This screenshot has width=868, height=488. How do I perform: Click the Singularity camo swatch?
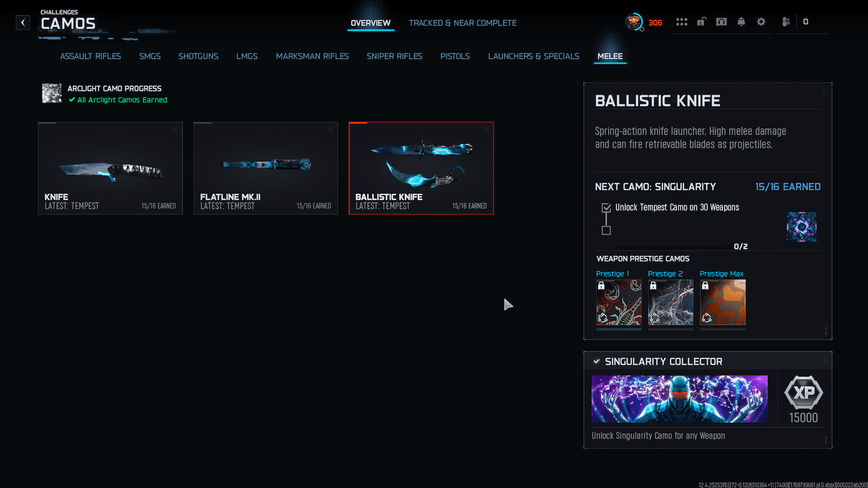pyautogui.click(x=802, y=227)
